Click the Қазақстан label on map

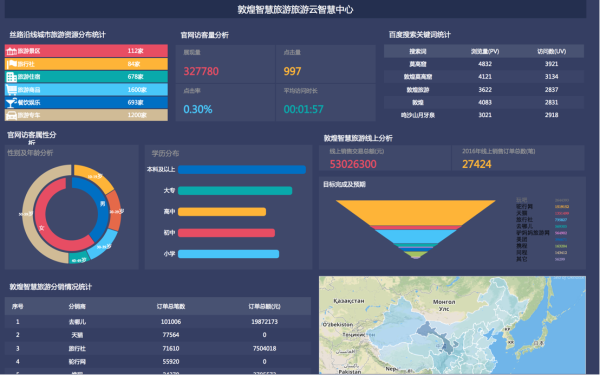pos(349,301)
